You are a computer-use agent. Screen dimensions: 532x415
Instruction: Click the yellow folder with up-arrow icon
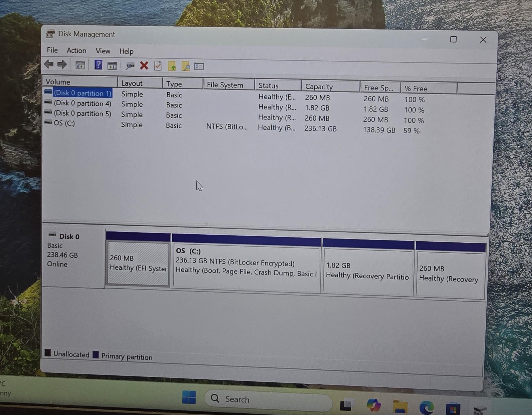(172, 66)
